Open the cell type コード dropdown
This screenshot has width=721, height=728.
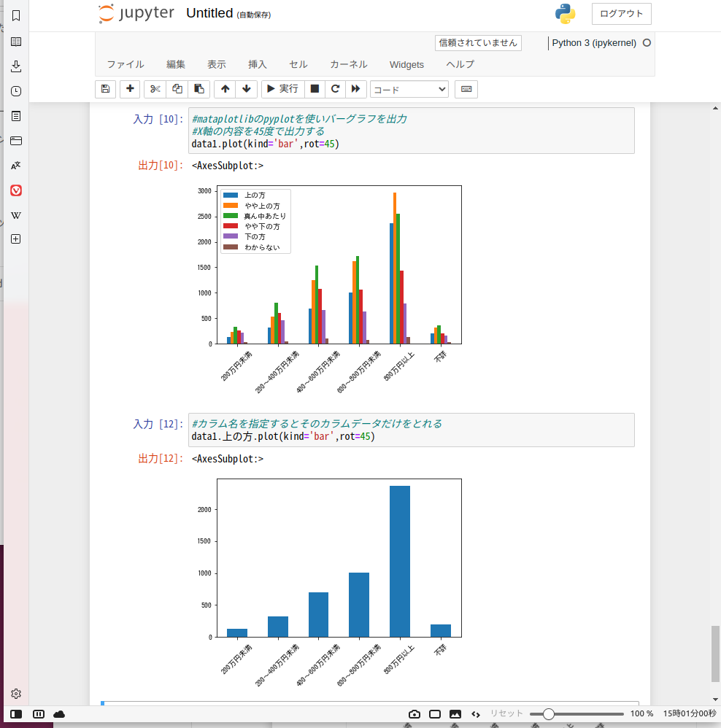click(409, 89)
